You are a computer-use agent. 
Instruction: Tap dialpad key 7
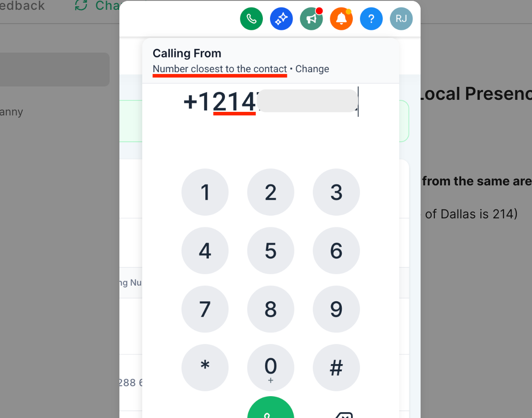(205, 309)
